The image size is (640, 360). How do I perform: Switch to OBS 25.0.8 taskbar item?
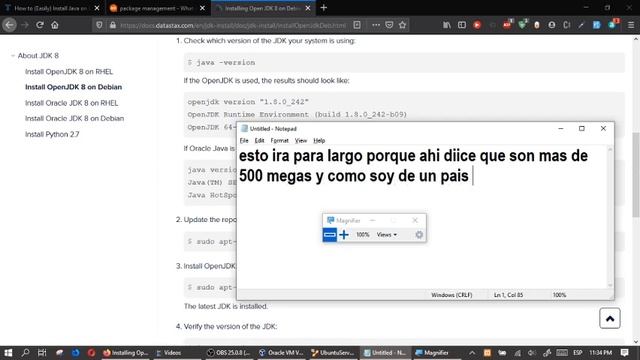229,353
